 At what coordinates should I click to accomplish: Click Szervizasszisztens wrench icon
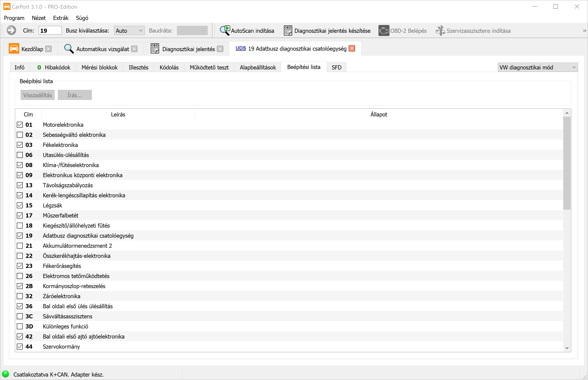440,31
